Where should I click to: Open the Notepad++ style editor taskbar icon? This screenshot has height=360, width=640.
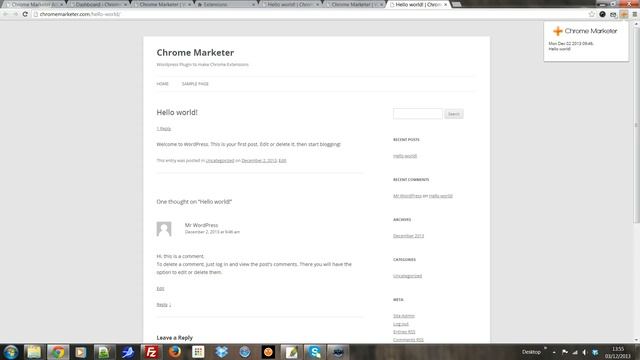[x=291, y=352]
